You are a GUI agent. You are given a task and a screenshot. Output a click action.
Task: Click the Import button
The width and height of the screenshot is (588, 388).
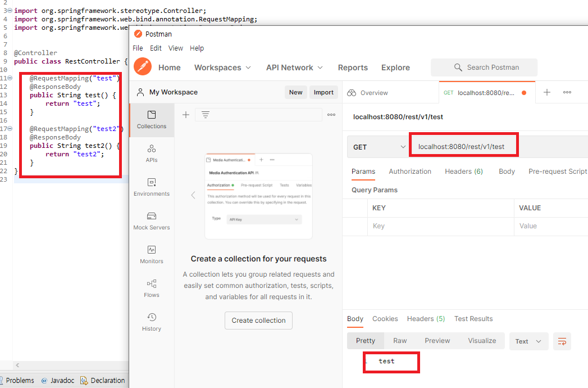pyautogui.click(x=323, y=92)
